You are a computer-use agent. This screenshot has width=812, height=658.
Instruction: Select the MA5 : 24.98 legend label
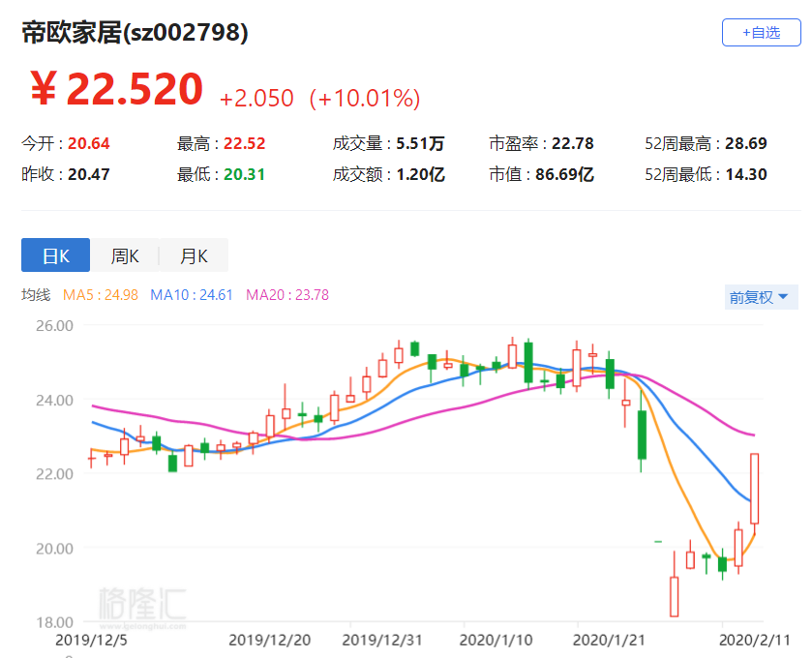click(101, 295)
